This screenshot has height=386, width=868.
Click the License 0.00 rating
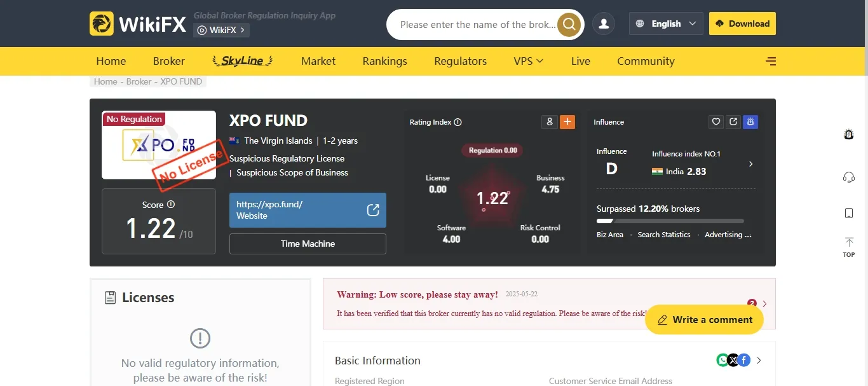point(438,184)
